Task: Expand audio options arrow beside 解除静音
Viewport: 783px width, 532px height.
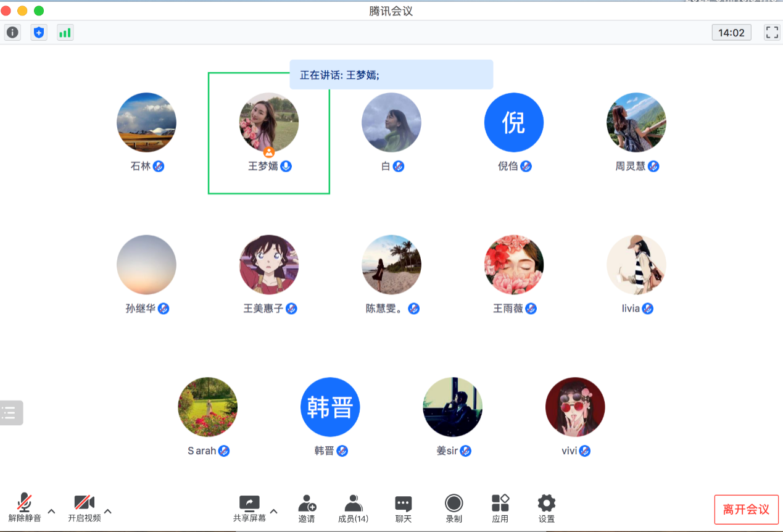Action: tap(52, 511)
